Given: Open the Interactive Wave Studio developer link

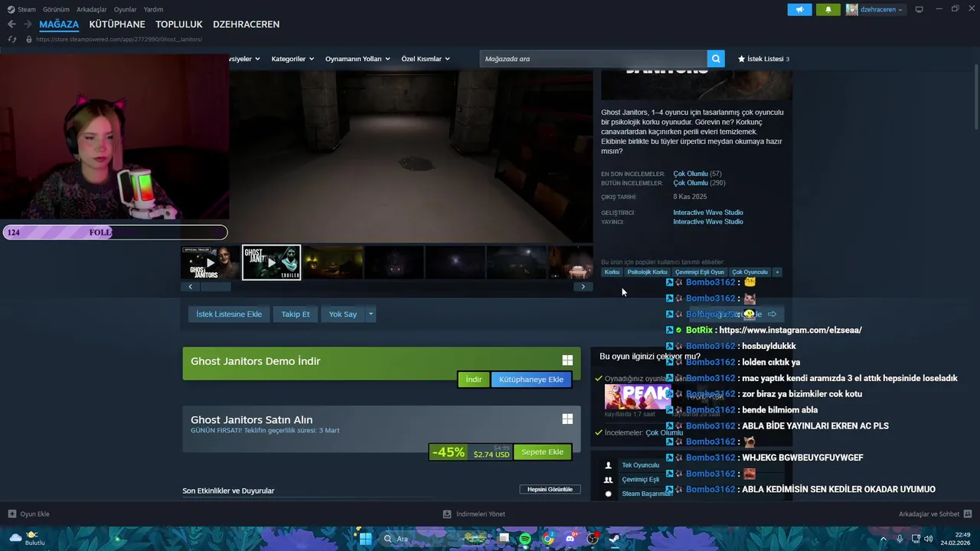Looking at the screenshot, I should click(708, 213).
